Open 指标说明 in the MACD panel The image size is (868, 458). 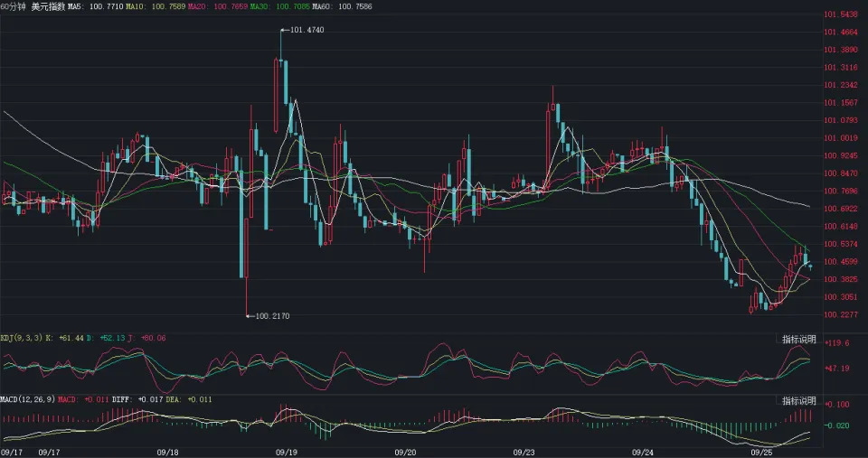click(798, 400)
